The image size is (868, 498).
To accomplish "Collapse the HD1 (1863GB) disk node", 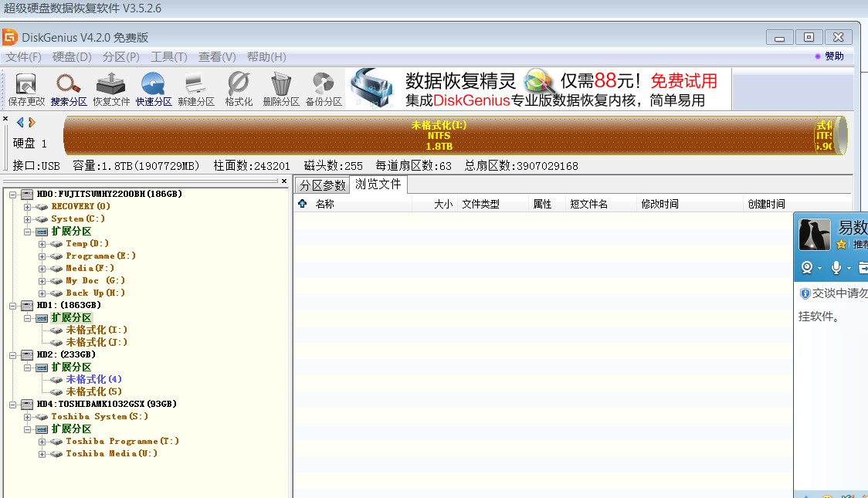I will pyautogui.click(x=12, y=306).
